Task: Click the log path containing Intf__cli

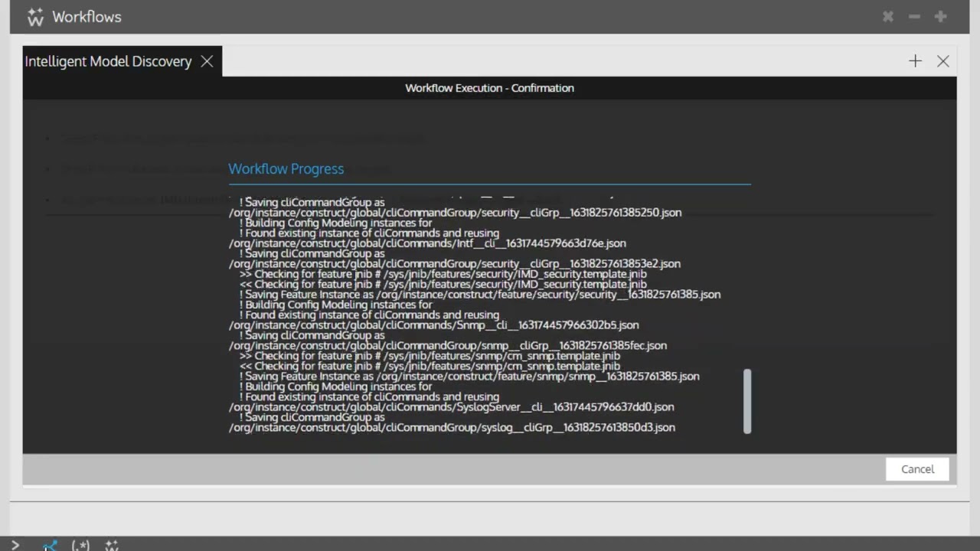Action: point(427,243)
